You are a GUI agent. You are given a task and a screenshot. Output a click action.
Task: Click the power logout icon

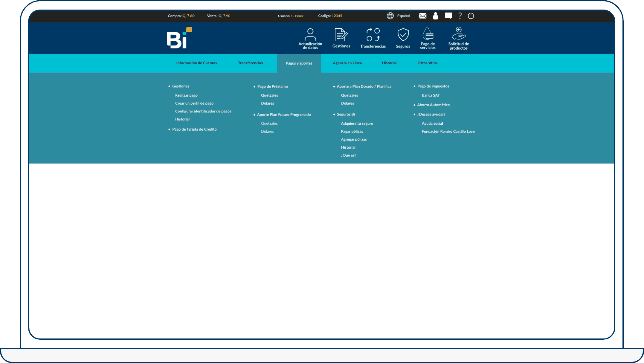[471, 16]
